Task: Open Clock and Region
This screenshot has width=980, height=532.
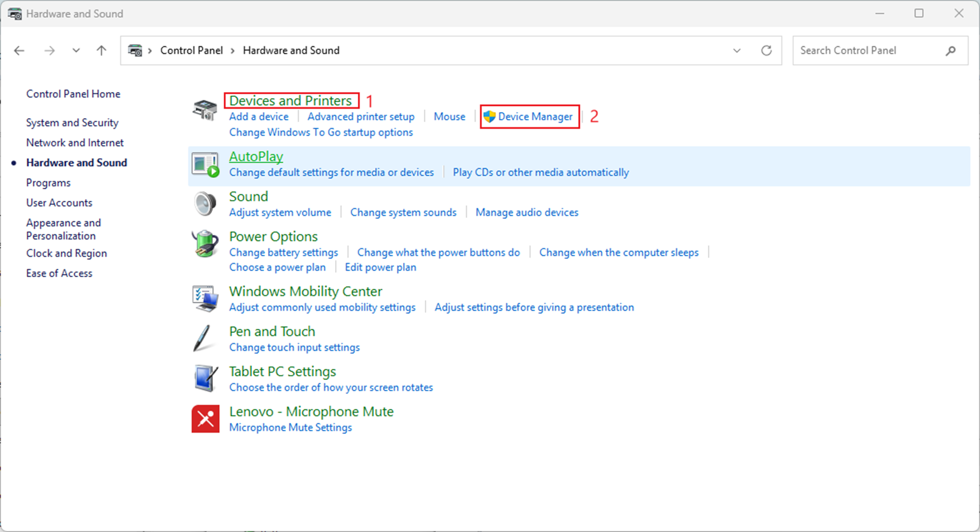Action: pyautogui.click(x=66, y=253)
